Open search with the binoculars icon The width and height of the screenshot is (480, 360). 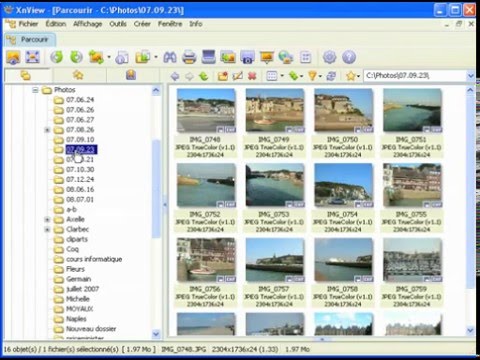click(x=170, y=57)
